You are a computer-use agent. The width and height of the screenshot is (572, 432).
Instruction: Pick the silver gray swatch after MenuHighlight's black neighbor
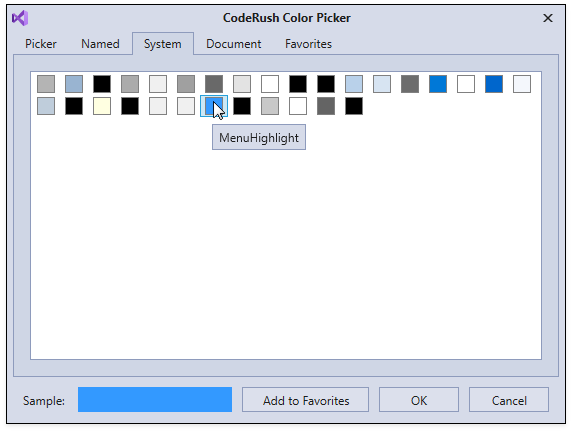pyautogui.click(x=270, y=106)
